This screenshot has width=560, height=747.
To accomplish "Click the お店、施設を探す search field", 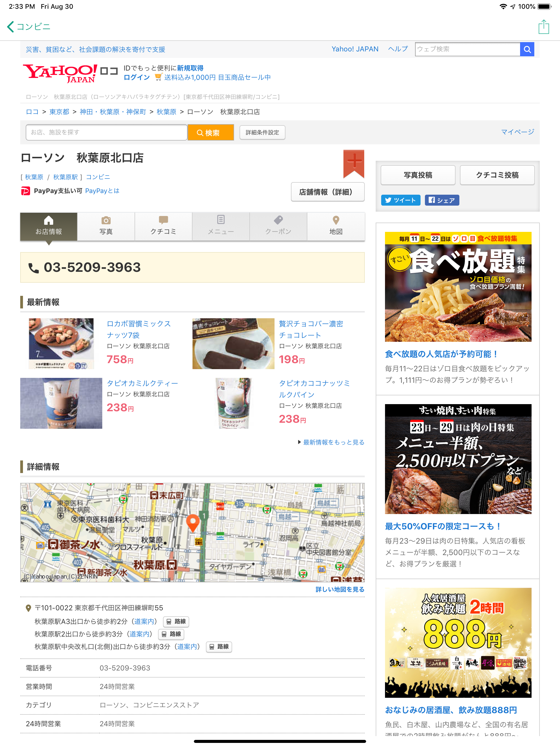I will [106, 132].
